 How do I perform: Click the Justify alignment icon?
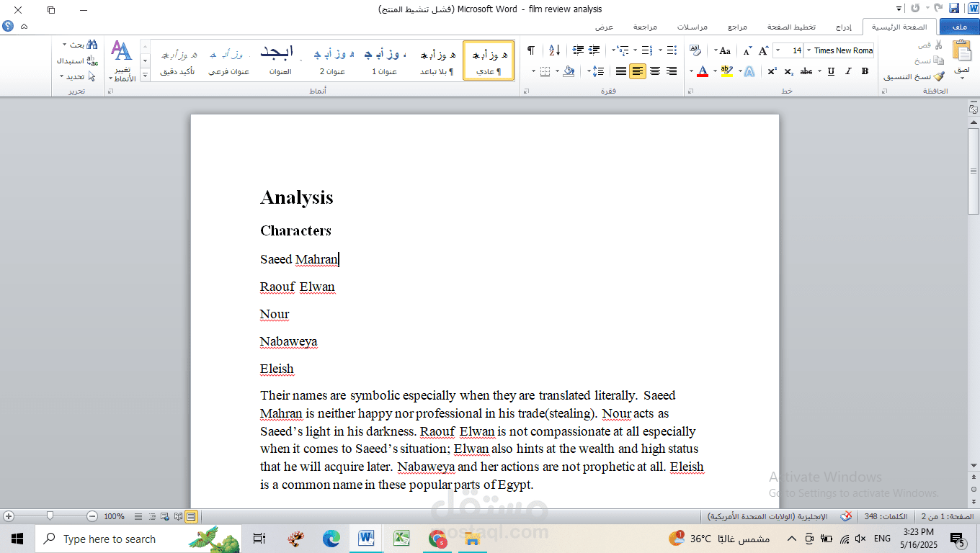621,71
